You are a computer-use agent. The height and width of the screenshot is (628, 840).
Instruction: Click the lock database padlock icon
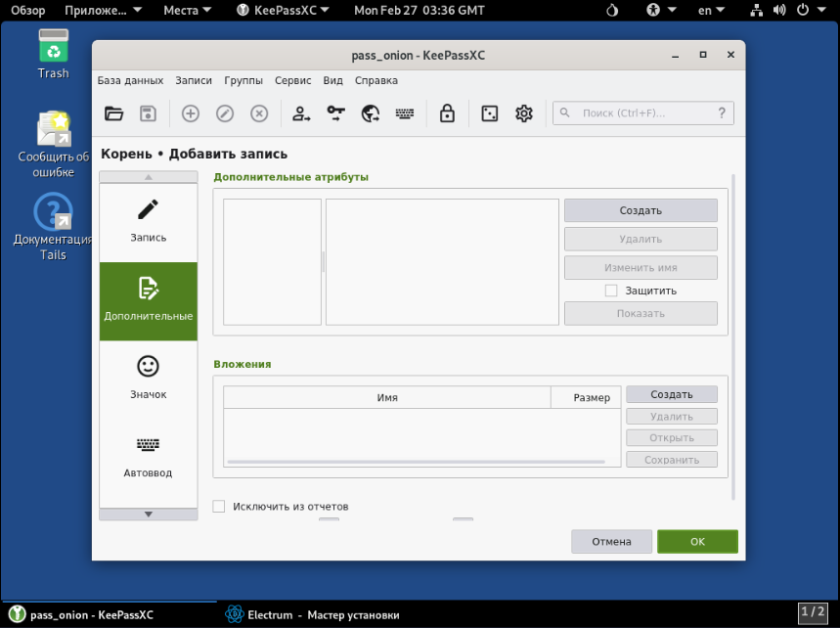447,113
